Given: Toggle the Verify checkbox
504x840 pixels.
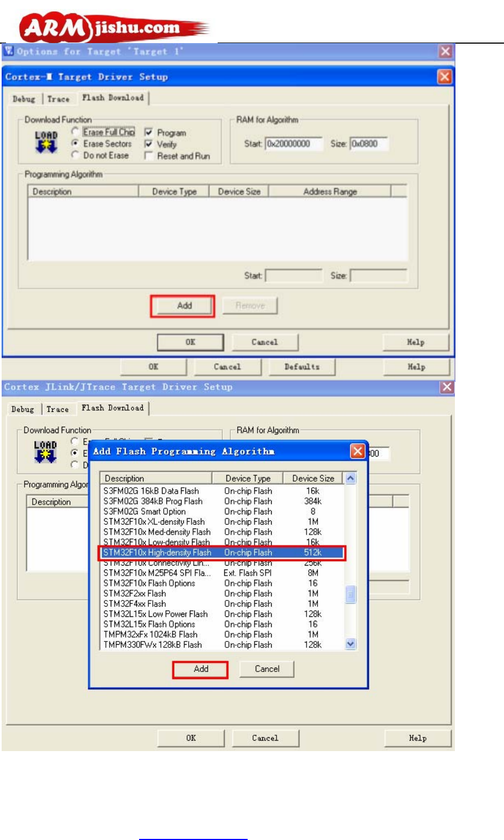Looking at the screenshot, I should click(148, 144).
